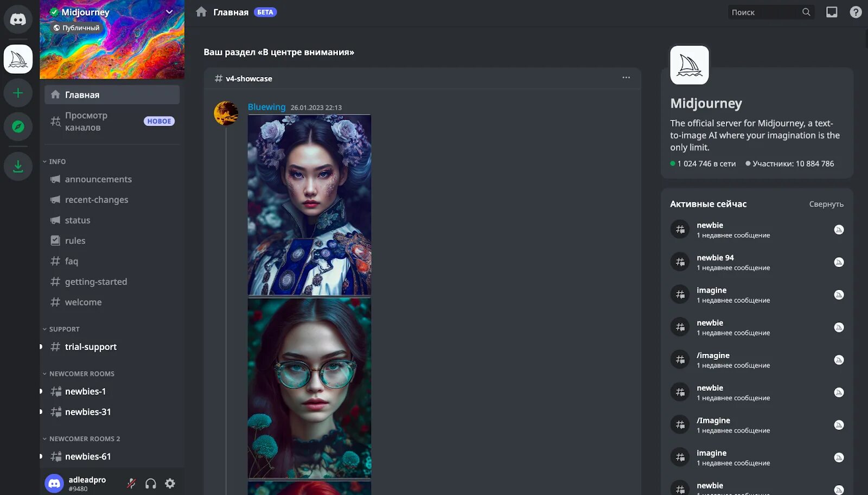The height and width of the screenshot is (495, 868).
Task: Open Bluewing's avatar profile
Action: click(226, 113)
